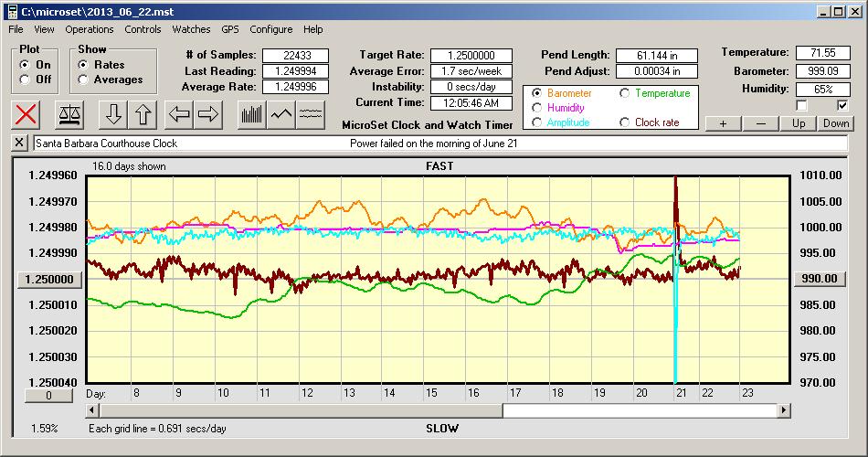
Task: Click the right arrow toolbar button
Action: pyautogui.click(x=208, y=114)
